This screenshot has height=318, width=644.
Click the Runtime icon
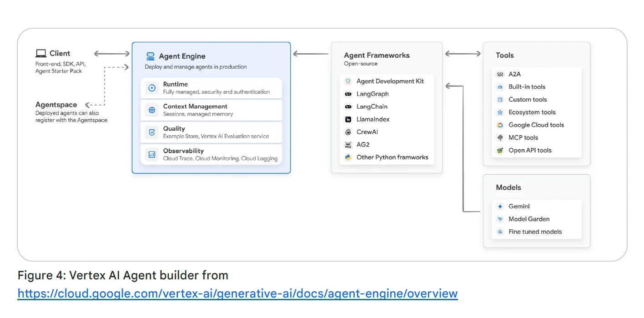point(152,88)
